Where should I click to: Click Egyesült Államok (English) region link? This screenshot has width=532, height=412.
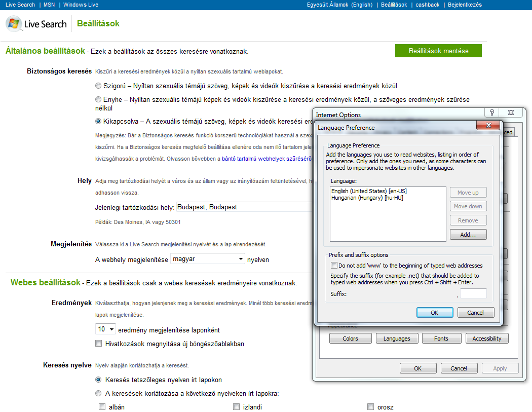[339, 5]
